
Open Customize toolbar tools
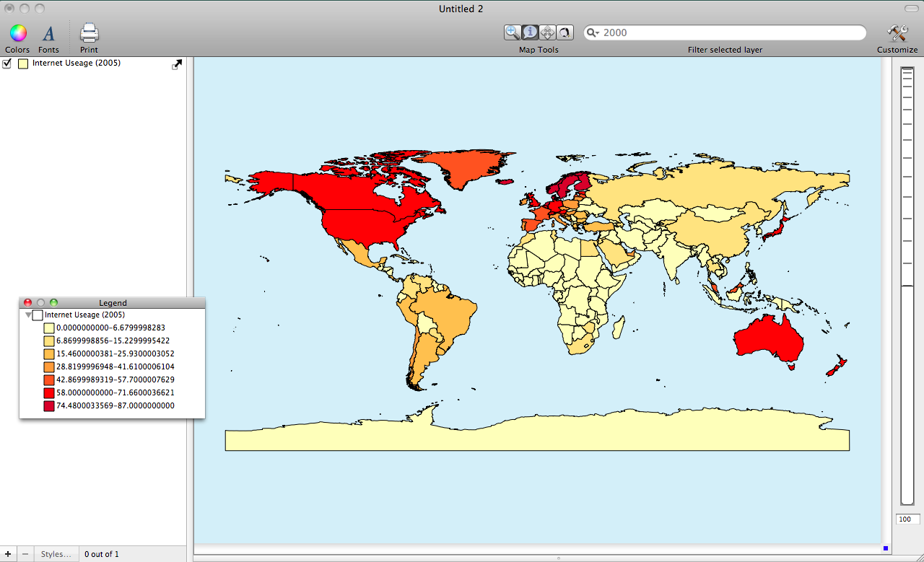[897, 33]
